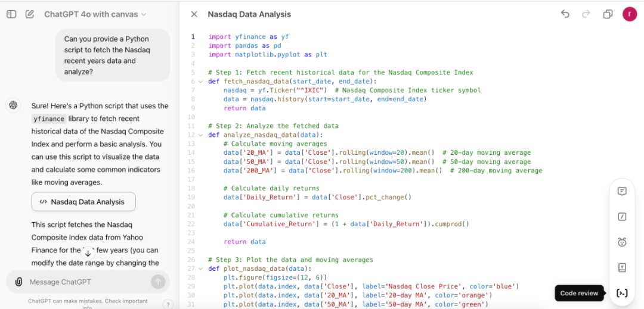Toggle the sidebar panel icon
Viewport: 644px width, 309px height.
point(11,14)
